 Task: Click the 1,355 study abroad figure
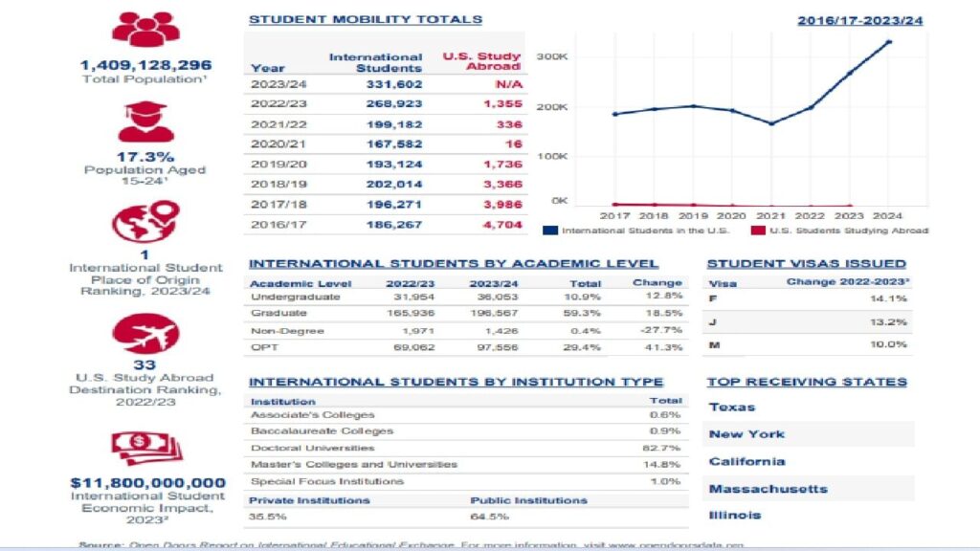[503, 103]
